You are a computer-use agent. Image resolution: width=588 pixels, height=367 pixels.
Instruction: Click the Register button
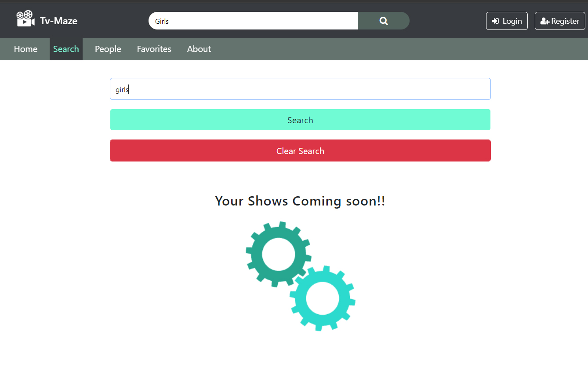click(560, 21)
